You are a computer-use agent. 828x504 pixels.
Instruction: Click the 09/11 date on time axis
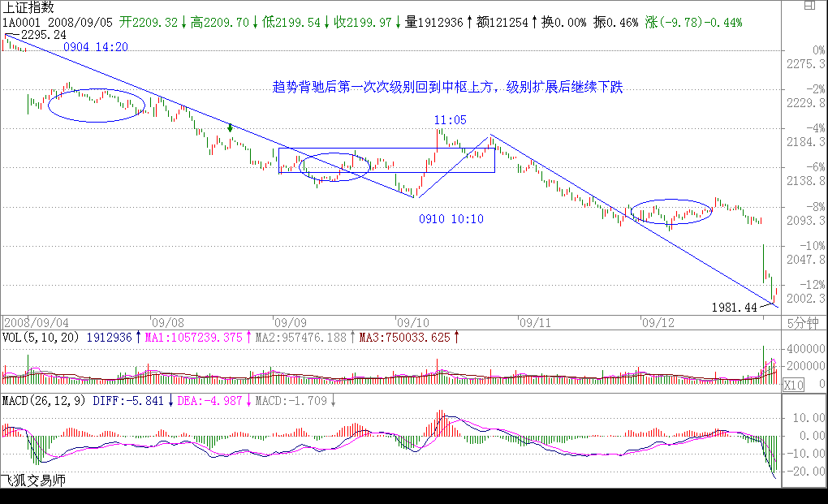[x=535, y=322]
